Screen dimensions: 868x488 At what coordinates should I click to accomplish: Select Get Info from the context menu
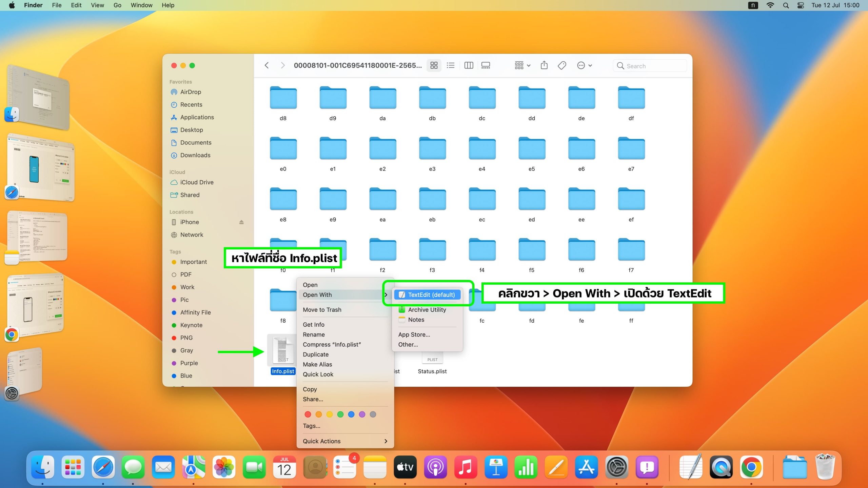pos(314,324)
